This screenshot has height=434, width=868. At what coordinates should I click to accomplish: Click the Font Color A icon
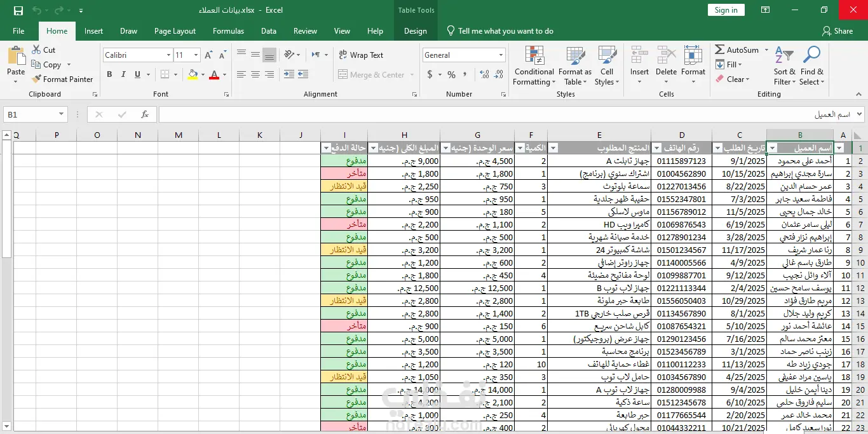pyautogui.click(x=214, y=74)
